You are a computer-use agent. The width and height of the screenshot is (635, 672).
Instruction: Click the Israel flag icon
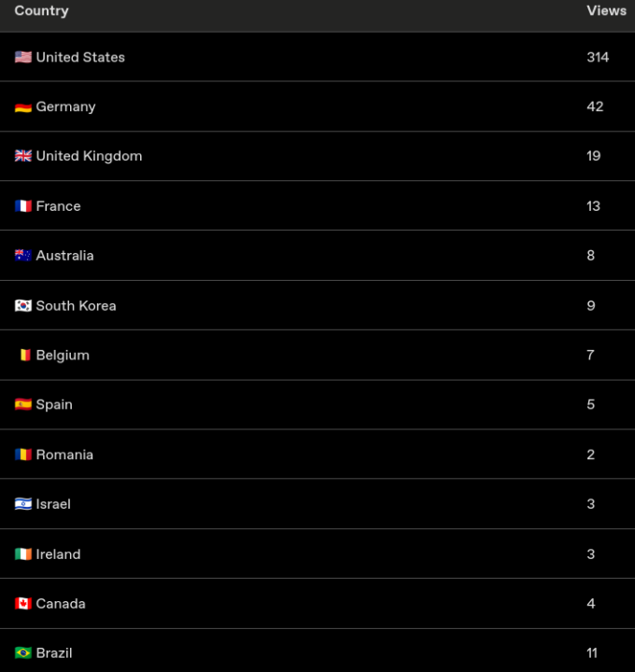[23, 505]
